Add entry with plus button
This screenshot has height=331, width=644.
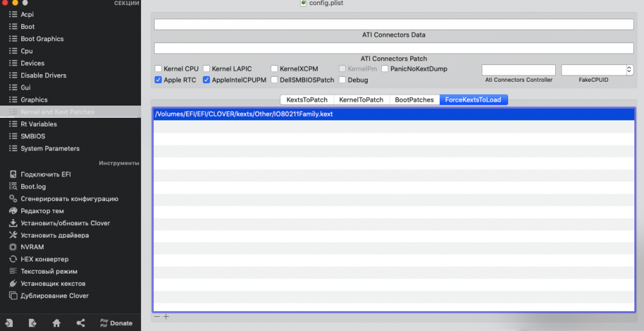[x=166, y=317]
